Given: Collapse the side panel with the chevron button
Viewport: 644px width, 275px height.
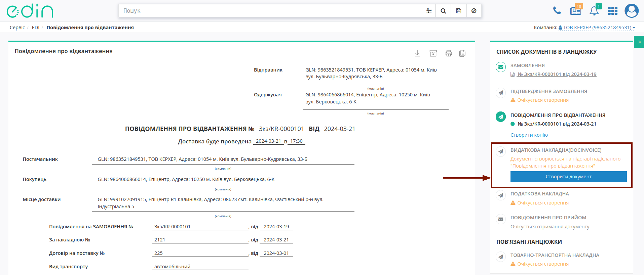Looking at the screenshot, I should [639, 42].
